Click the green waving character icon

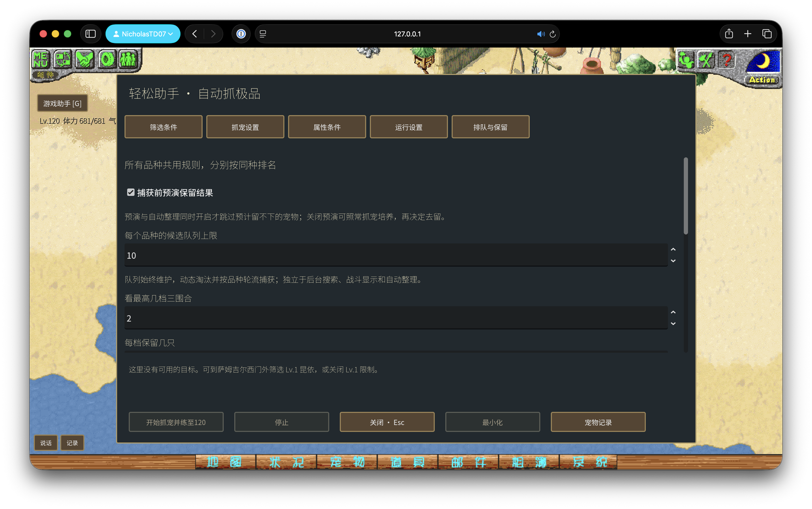[x=686, y=60]
